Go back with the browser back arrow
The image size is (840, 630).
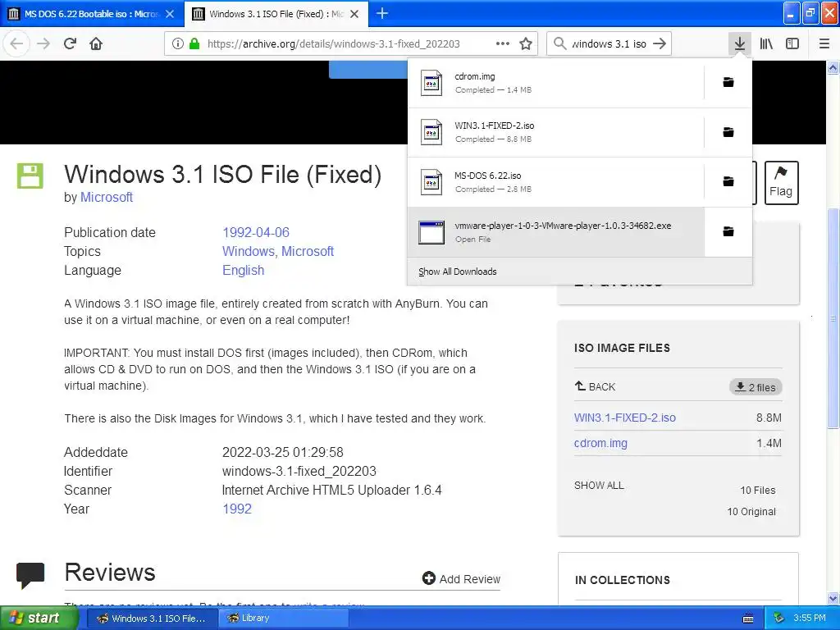[x=16, y=43]
